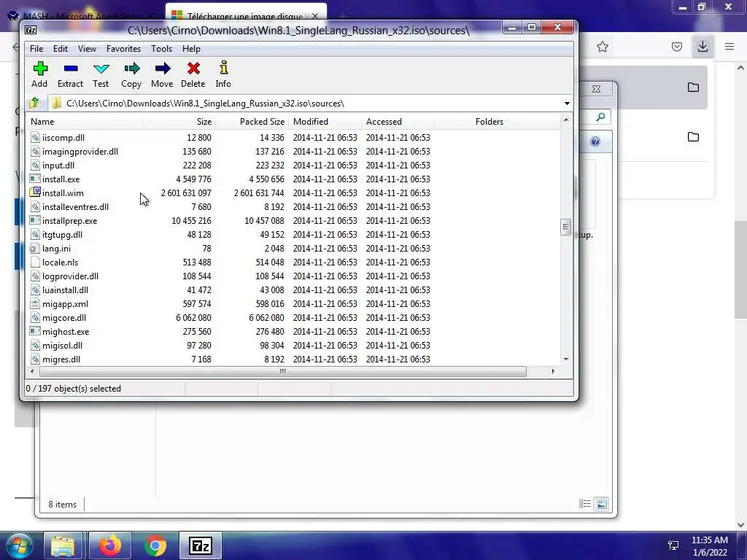The image size is (747, 560).
Task: Select imagingprovider.dll file
Action: tap(80, 152)
